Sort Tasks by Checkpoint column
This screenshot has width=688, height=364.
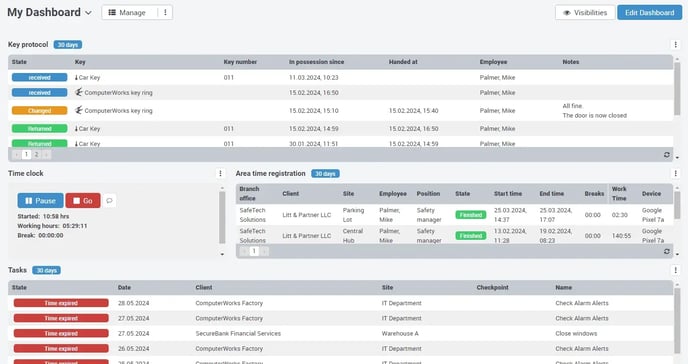click(492, 287)
